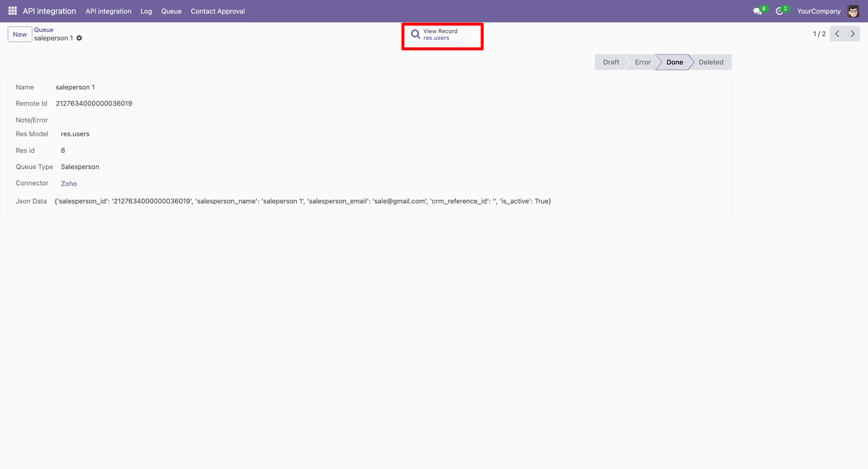868x469 pixels.
Task: Go back to the Queue breadcrumb
Action: tap(44, 30)
